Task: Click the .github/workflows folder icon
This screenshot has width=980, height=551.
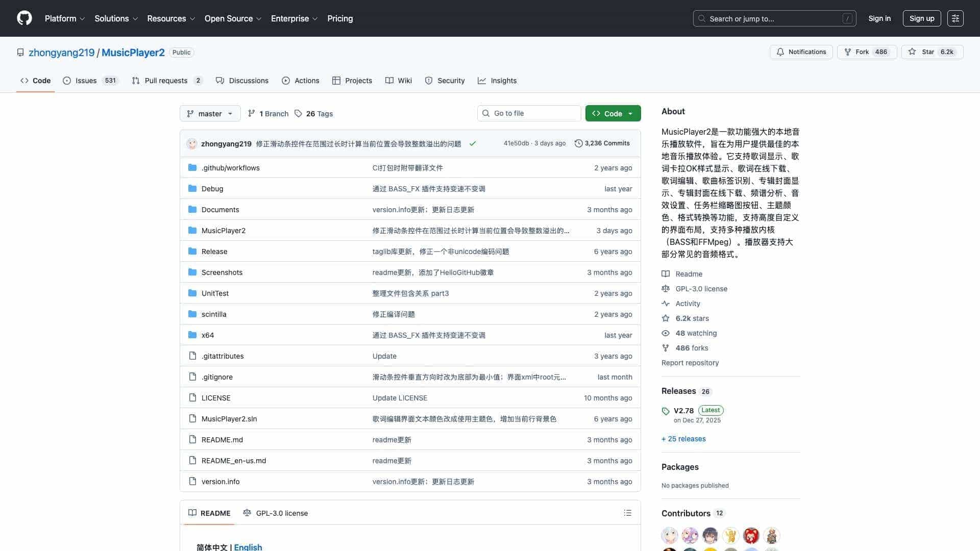Action: 192,168
